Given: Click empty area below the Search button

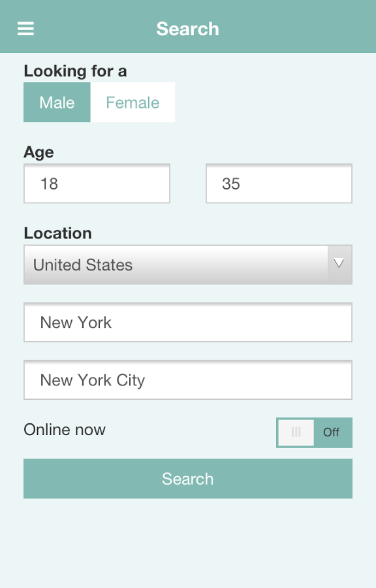Looking at the screenshot, I should 188,544.
